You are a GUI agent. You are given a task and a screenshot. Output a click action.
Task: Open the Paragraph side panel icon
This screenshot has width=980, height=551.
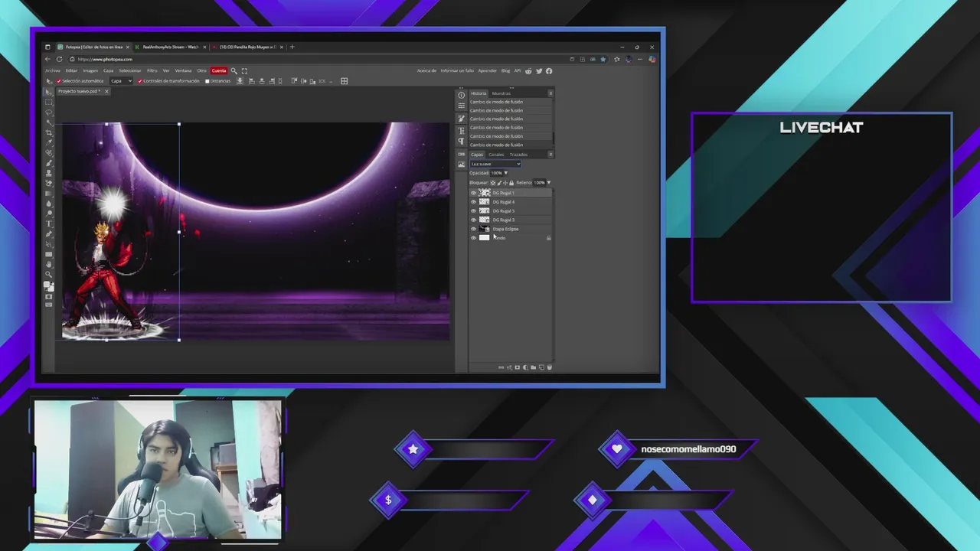click(x=461, y=141)
